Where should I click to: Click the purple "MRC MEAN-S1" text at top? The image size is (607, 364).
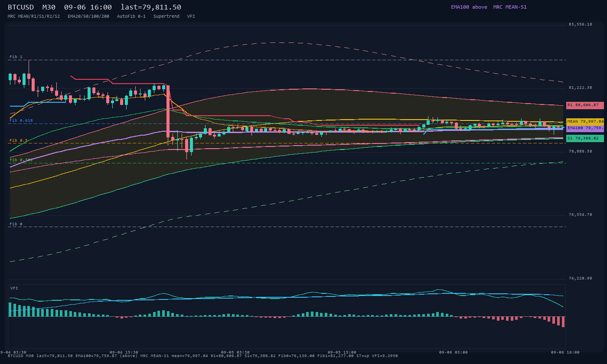510,7
